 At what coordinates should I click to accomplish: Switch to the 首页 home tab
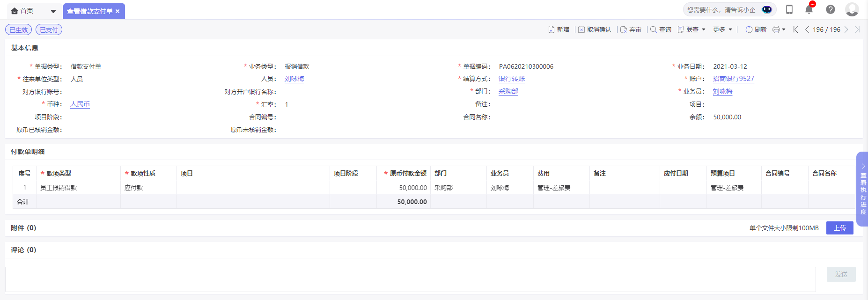[22, 11]
